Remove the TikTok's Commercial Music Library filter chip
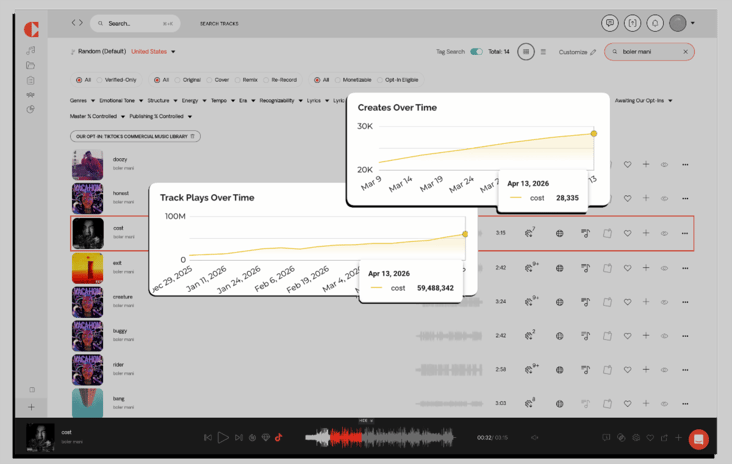The image size is (732, 464). point(192,136)
